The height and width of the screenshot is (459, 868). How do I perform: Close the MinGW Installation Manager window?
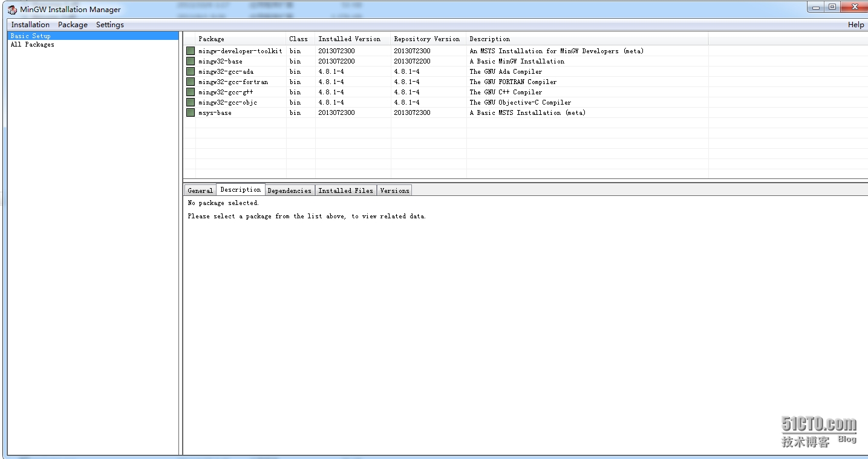tap(854, 7)
